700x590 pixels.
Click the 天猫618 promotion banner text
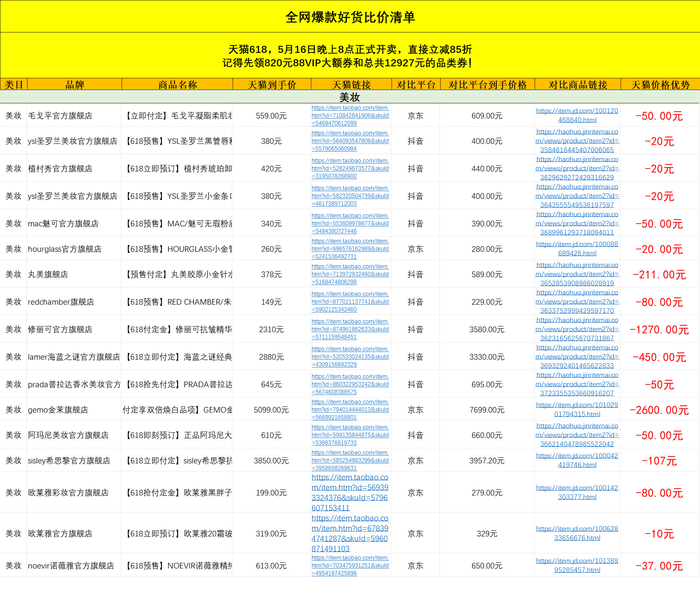tap(347, 56)
